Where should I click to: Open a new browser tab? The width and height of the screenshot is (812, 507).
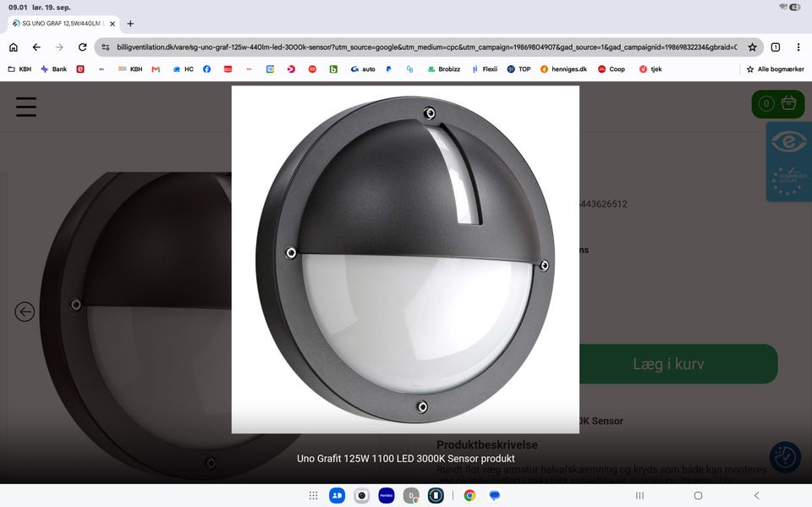[130, 24]
